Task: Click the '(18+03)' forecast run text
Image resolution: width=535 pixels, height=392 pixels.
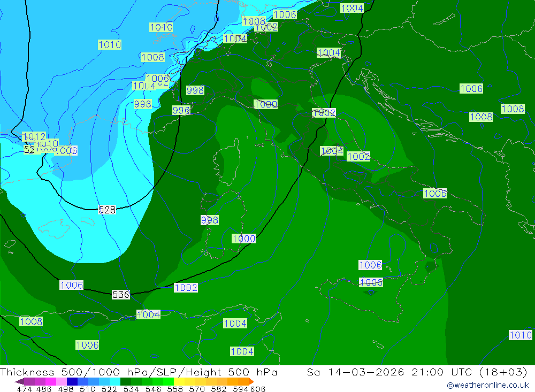Action: 503,372
